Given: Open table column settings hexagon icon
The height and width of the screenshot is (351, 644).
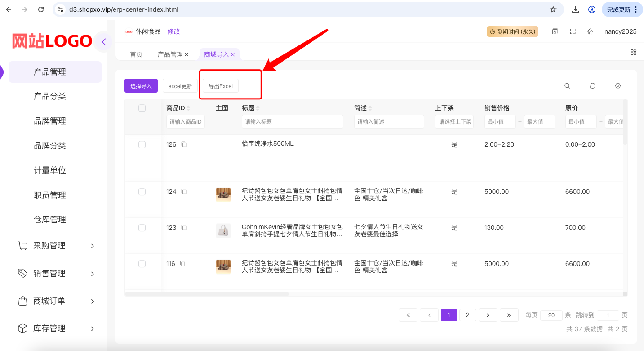Looking at the screenshot, I should [618, 86].
